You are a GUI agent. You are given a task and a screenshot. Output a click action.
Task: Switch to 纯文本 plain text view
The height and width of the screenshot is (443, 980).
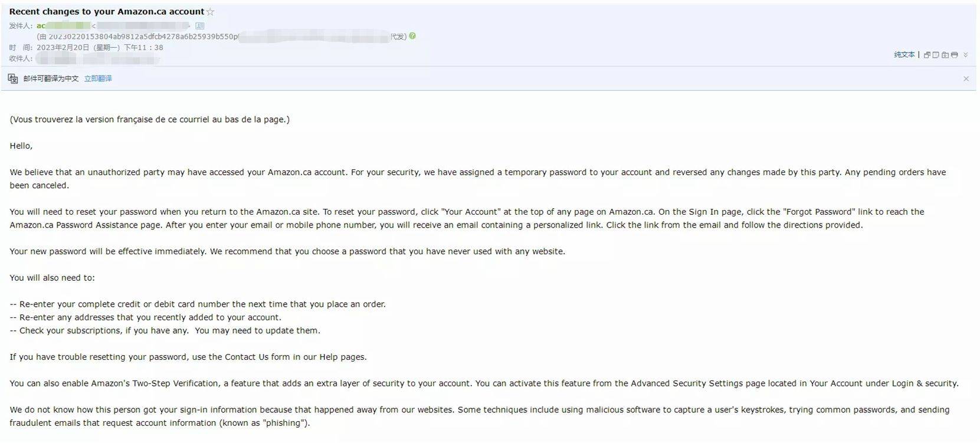pyautogui.click(x=904, y=55)
